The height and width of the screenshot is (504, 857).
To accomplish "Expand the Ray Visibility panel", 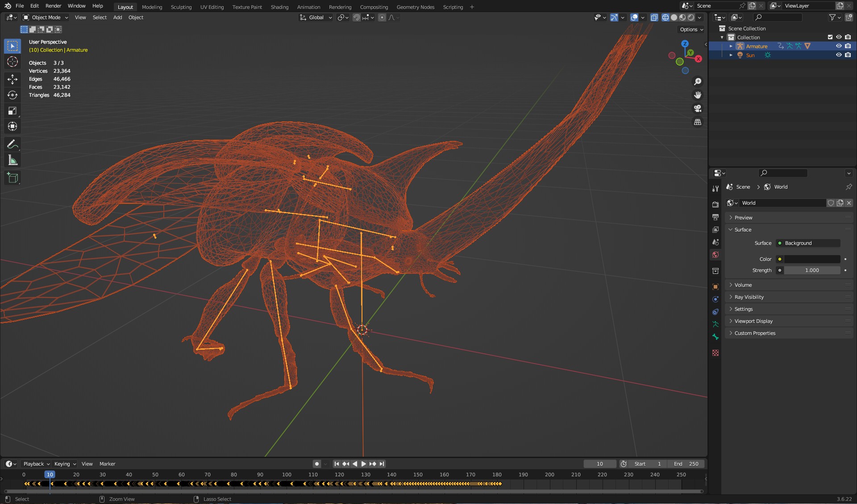I will click(x=749, y=297).
